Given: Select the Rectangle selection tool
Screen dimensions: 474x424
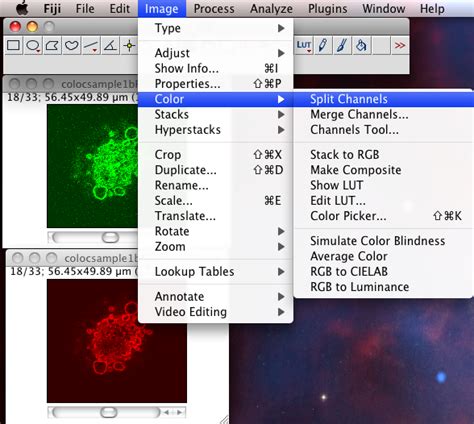Looking at the screenshot, I should tap(13, 46).
